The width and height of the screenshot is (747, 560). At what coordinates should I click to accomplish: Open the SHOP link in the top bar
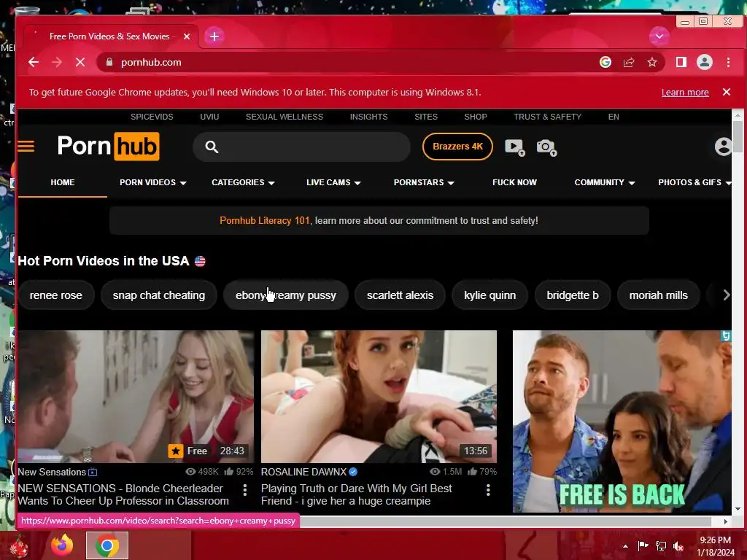pos(476,117)
